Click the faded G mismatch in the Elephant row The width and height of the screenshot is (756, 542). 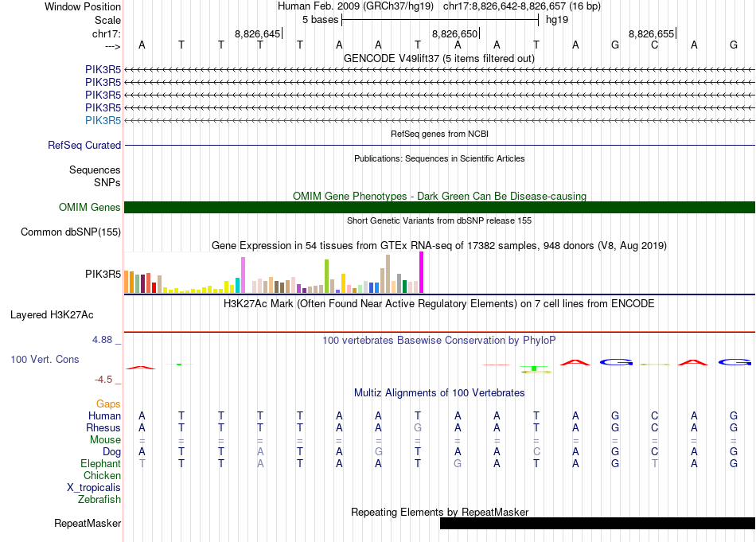[458, 464]
